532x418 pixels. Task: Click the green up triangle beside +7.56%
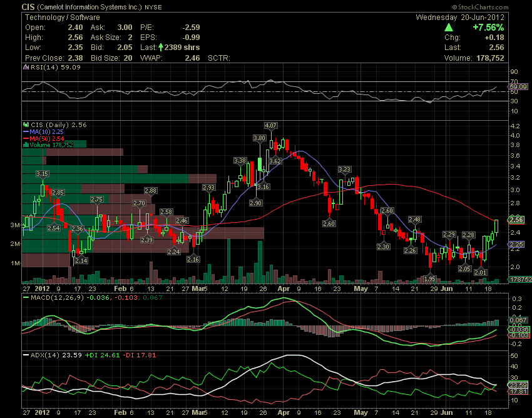point(449,28)
